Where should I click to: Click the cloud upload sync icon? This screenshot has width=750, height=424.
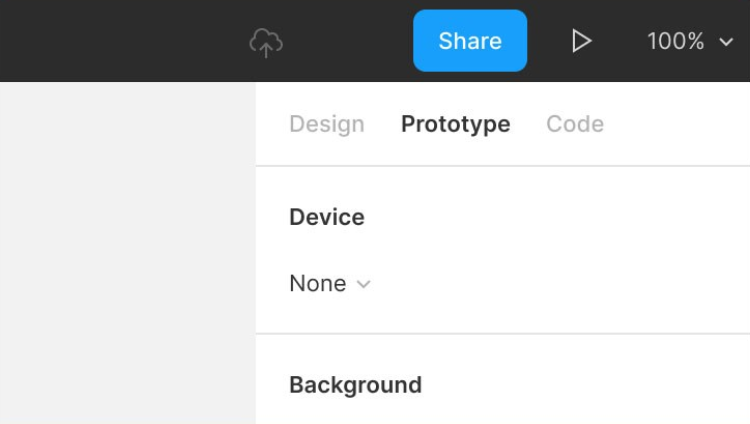point(266,43)
